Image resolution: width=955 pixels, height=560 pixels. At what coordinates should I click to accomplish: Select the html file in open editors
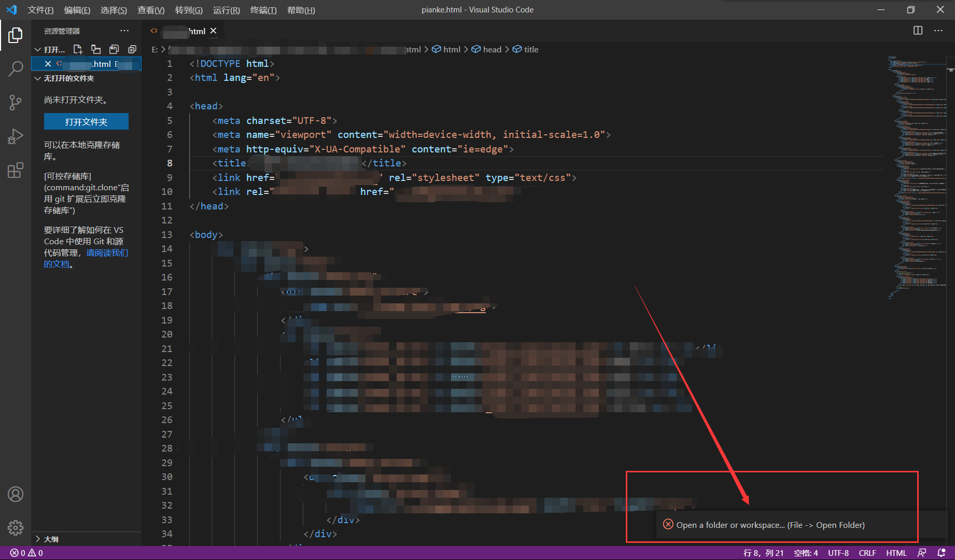click(x=86, y=64)
